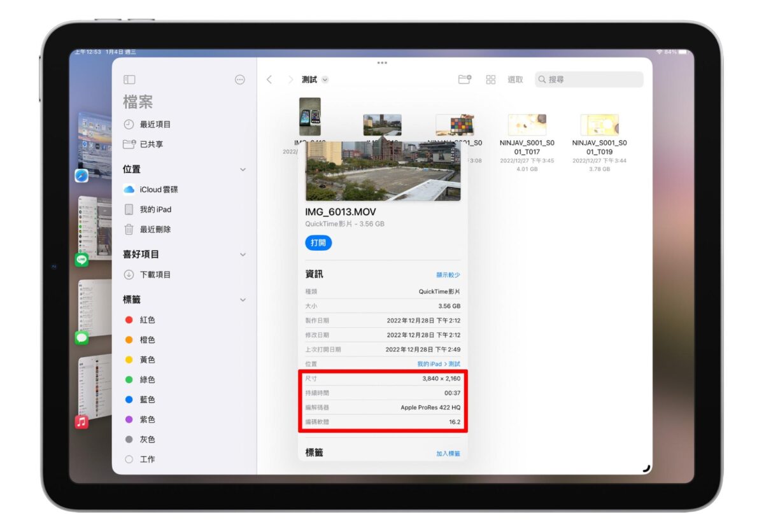Click the 加入標籤 add tags link
The height and width of the screenshot is (532, 764).
[x=448, y=454]
